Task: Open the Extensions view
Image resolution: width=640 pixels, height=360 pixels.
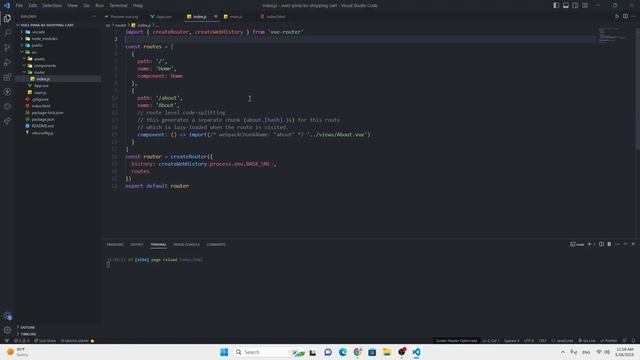Action: point(7,77)
